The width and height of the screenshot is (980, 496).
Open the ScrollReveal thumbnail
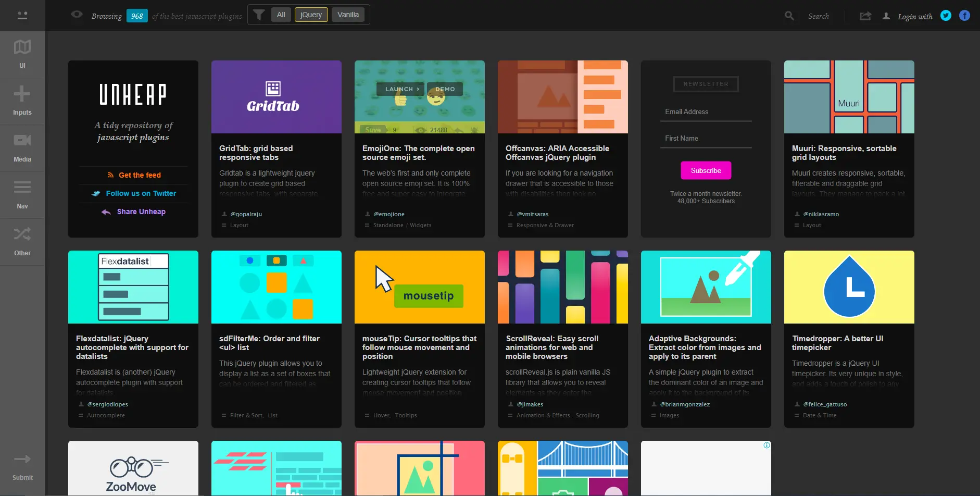pyautogui.click(x=563, y=287)
